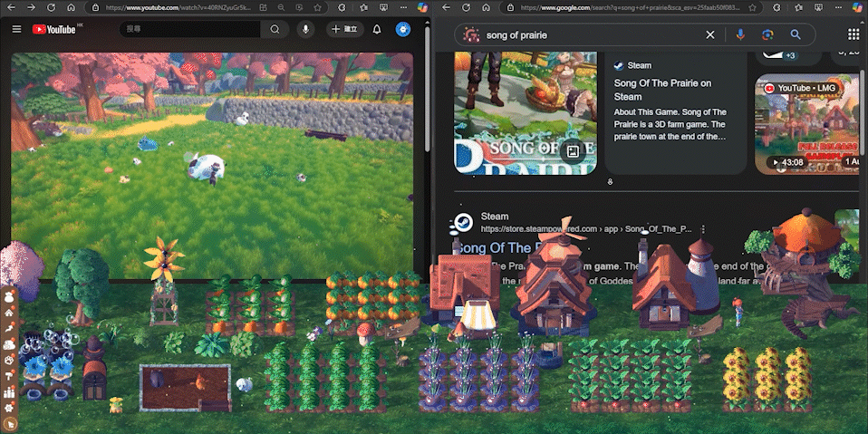Play the YouTube LMG 43:08 video thumbnail
The image size is (868, 434).
(x=807, y=124)
